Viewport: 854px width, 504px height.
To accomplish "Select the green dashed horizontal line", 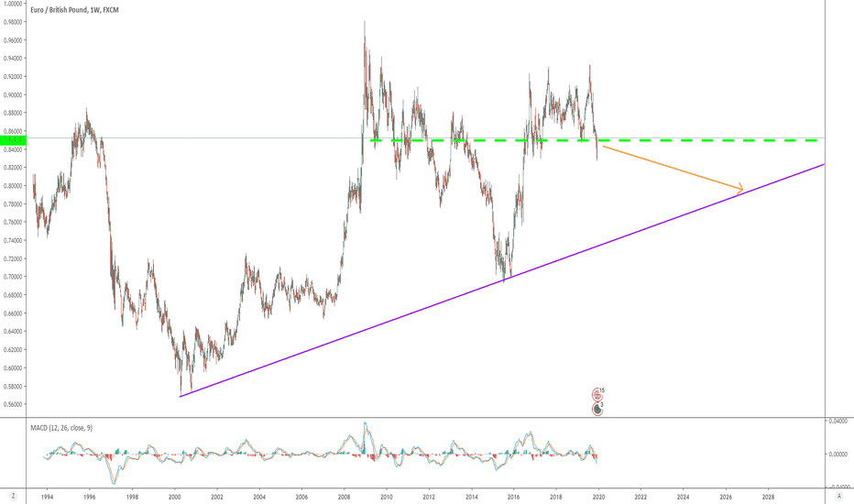I will point(696,140).
